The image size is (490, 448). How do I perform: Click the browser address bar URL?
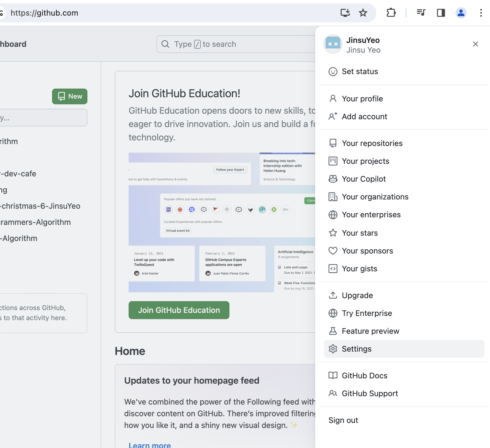coord(44,13)
